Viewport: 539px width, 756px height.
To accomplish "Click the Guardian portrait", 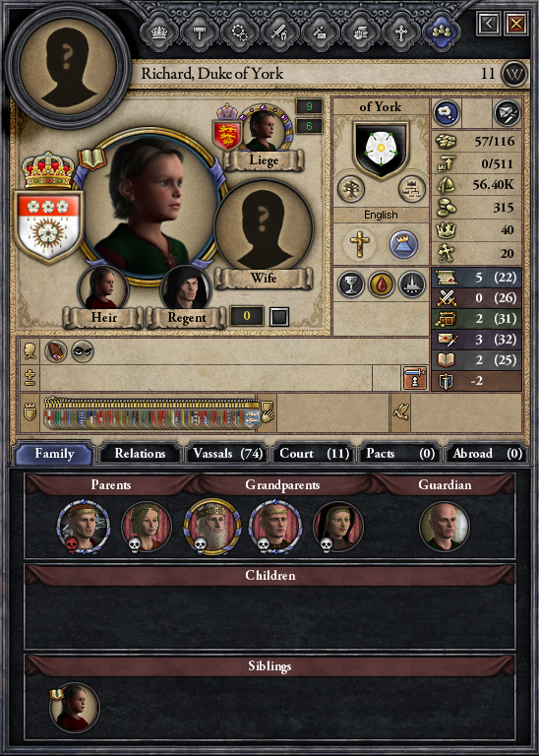I will click(445, 527).
